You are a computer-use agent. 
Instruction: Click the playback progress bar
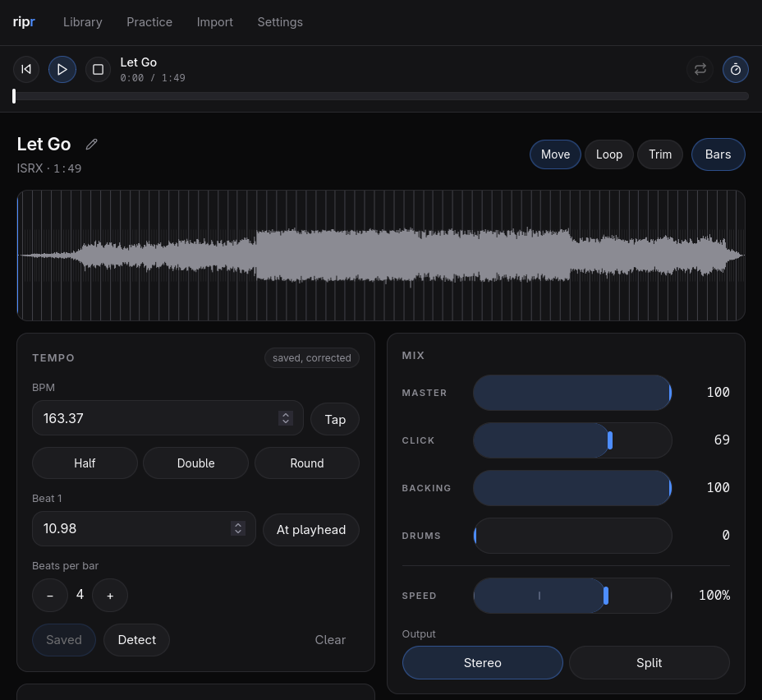coord(381,96)
